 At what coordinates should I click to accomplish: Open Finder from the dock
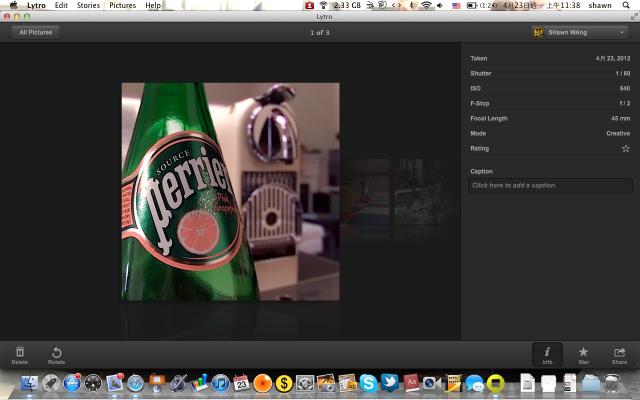(29, 383)
